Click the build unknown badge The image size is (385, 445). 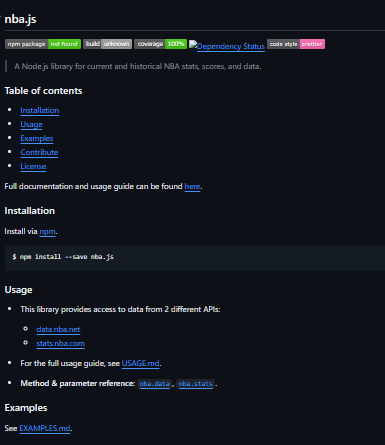(x=107, y=44)
